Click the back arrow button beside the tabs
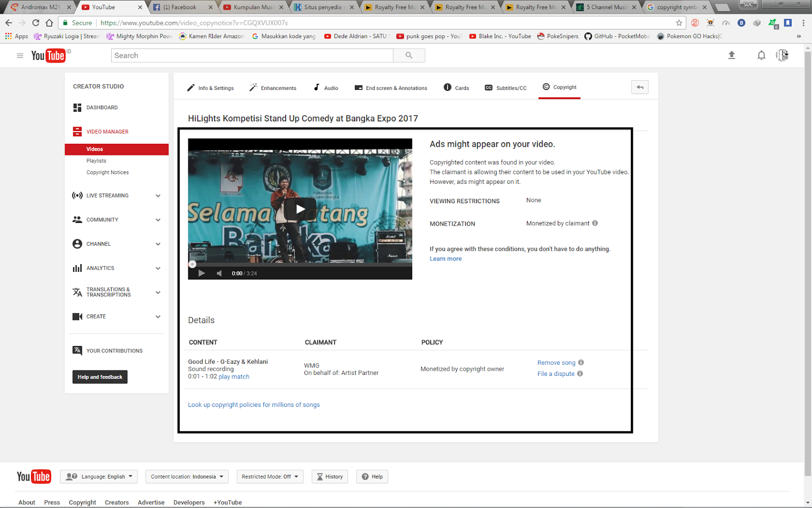The height and width of the screenshot is (508, 812). [640, 87]
